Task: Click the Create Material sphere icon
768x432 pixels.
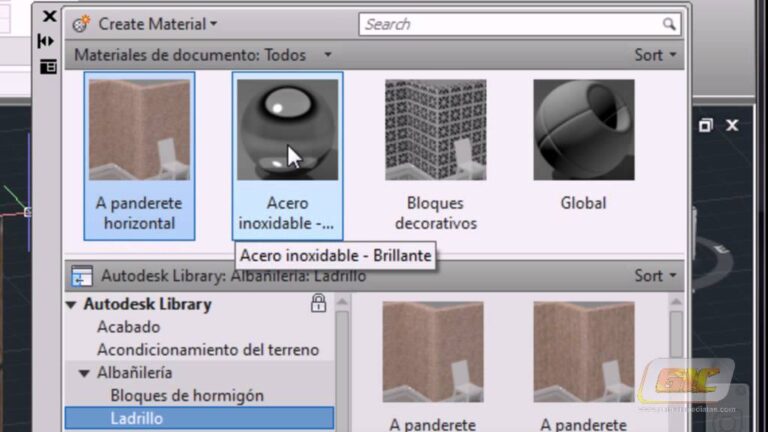Action: pos(81,24)
